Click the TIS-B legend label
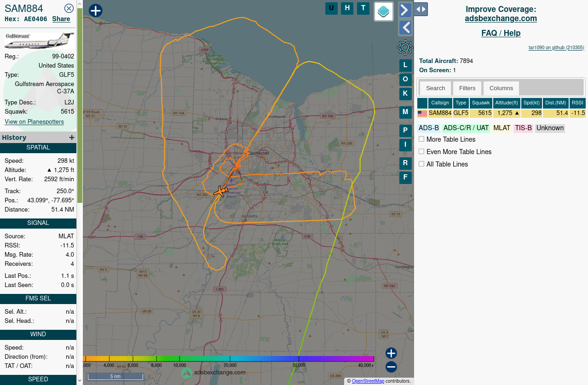Viewport: 588px width, 385px height. point(524,128)
